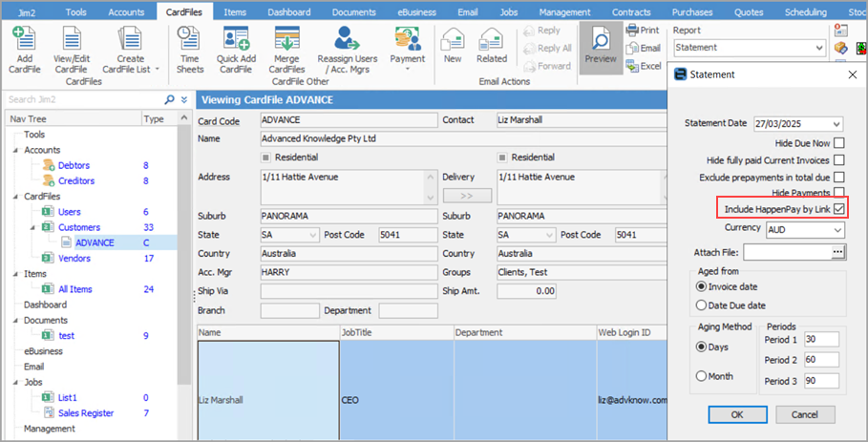Click the Reply email icon
This screenshot has height=442, width=868.
point(530,31)
